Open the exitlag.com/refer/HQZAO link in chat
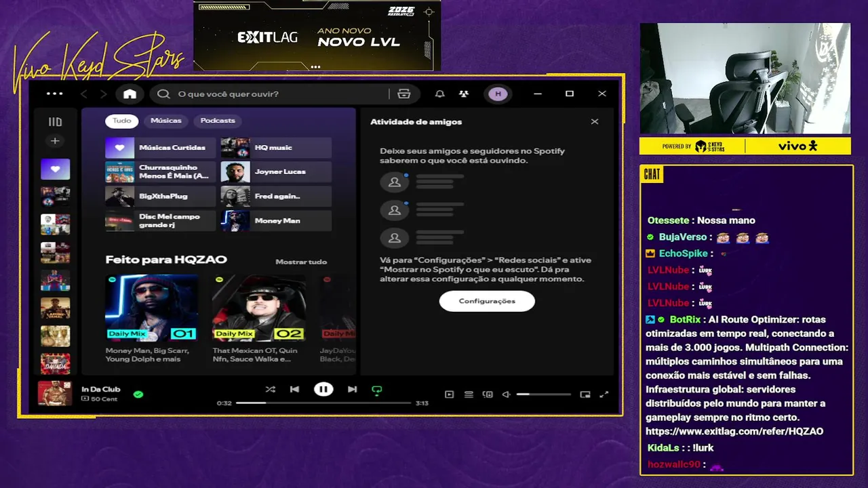This screenshot has width=868, height=488. click(x=734, y=431)
